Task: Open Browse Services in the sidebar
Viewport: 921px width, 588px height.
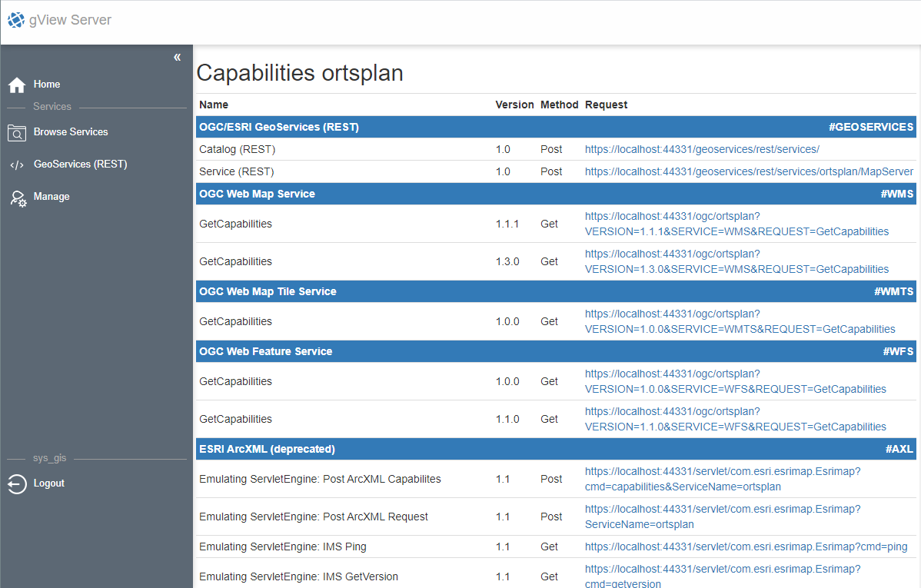Action: pos(71,131)
